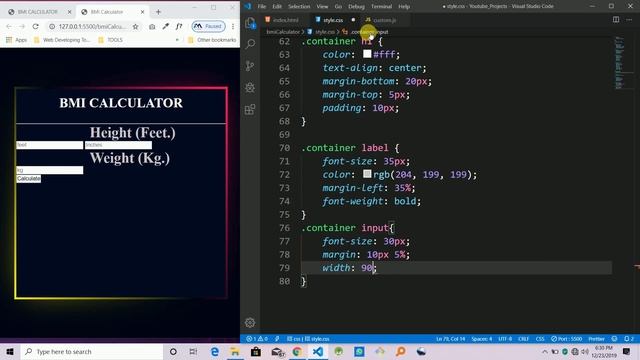Click the Port : 5500 Live Server status

[x=567, y=339]
